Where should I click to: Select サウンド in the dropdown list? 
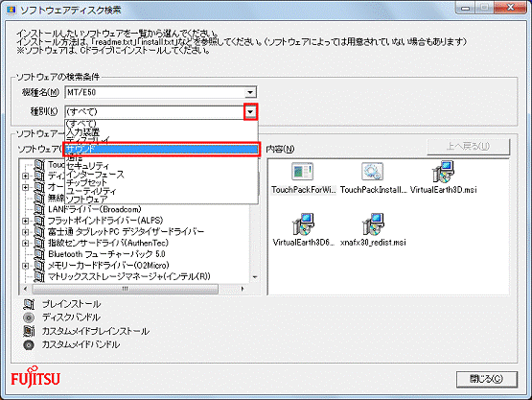point(162,150)
